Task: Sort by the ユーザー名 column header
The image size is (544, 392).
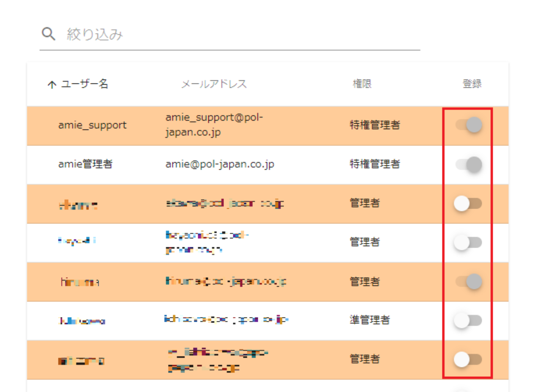Action: (85, 84)
